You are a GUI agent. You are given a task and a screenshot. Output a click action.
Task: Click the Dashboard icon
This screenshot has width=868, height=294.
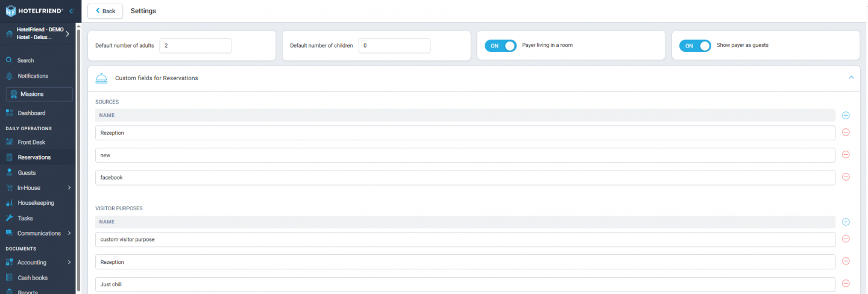(x=9, y=113)
